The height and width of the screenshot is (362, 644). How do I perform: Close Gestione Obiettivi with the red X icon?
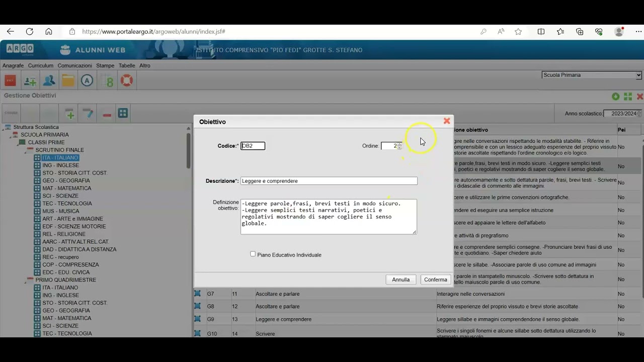point(639,96)
